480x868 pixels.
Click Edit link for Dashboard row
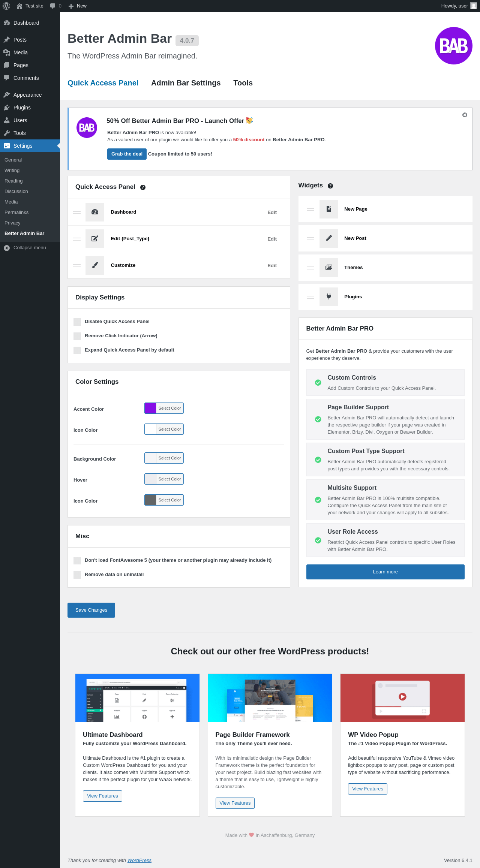pos(272,213)
